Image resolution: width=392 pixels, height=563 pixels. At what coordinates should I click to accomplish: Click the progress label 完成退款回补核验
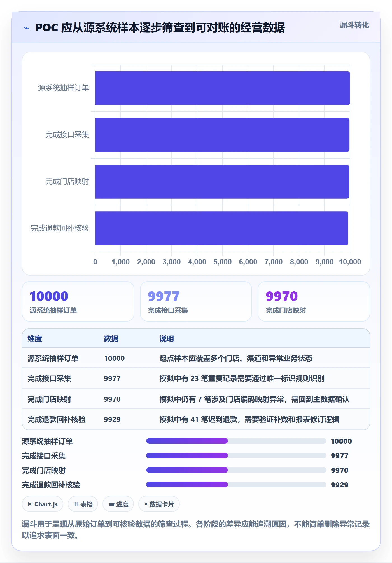coord(51,485)
